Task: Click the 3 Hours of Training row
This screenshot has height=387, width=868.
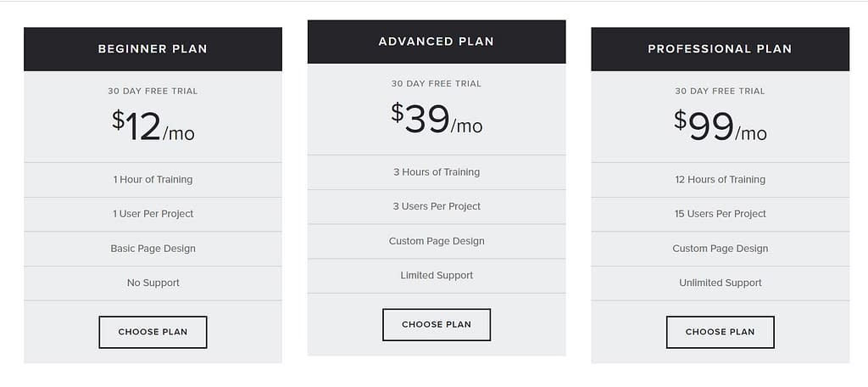Action: [x=437, y=172]
